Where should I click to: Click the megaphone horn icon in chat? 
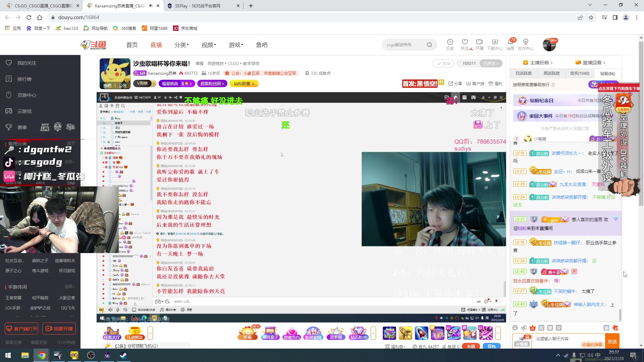click(524, 328)
